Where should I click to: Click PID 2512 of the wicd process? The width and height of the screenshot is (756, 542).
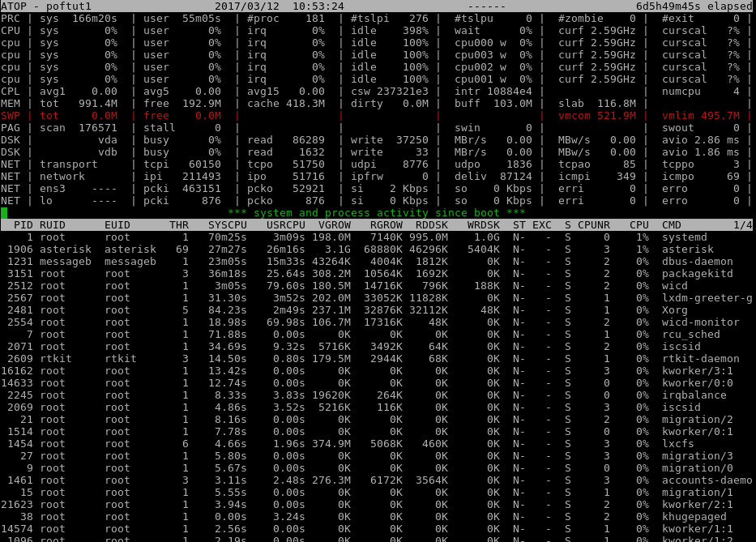coord(20,286)
